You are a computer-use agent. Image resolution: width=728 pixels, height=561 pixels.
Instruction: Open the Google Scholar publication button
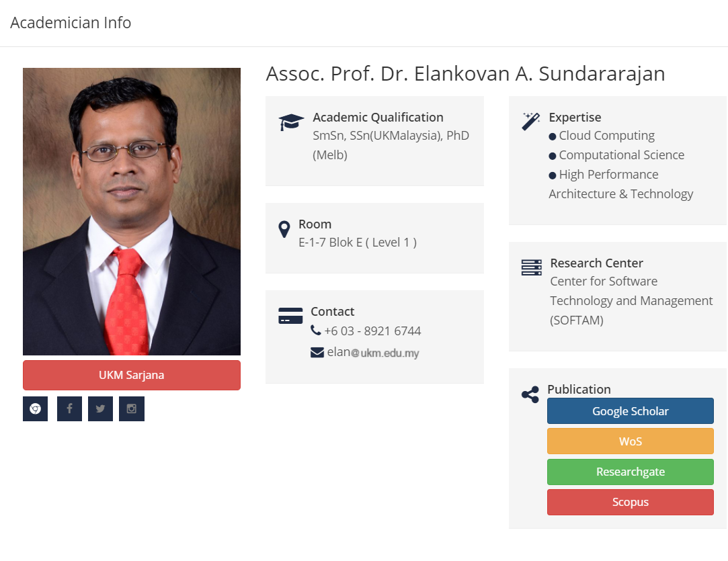click(631, 411)
